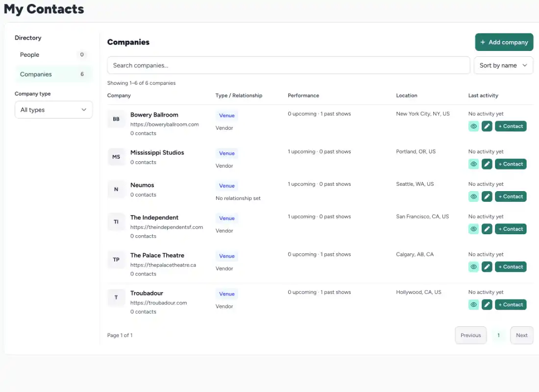Edit The Palace Theatre with pencil icon
Image resolution: width=539 pixels, height=392 pixels.
click(x=487, y=267)
